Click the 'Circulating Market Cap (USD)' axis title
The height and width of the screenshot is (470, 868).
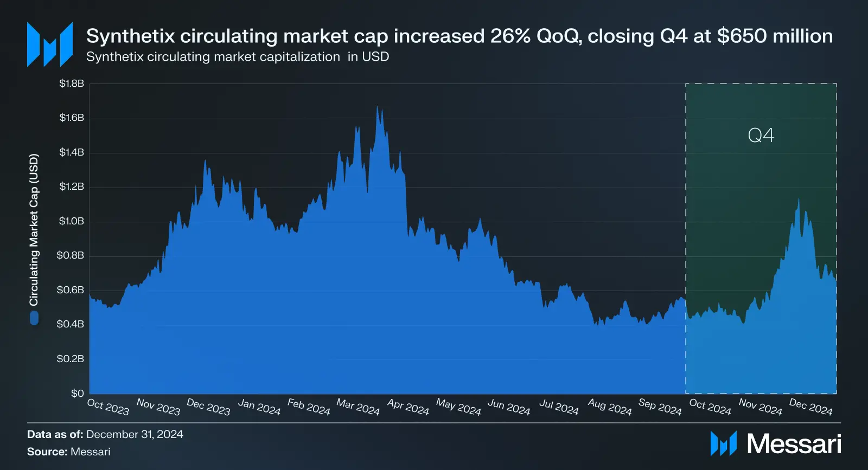pos(34,230)
